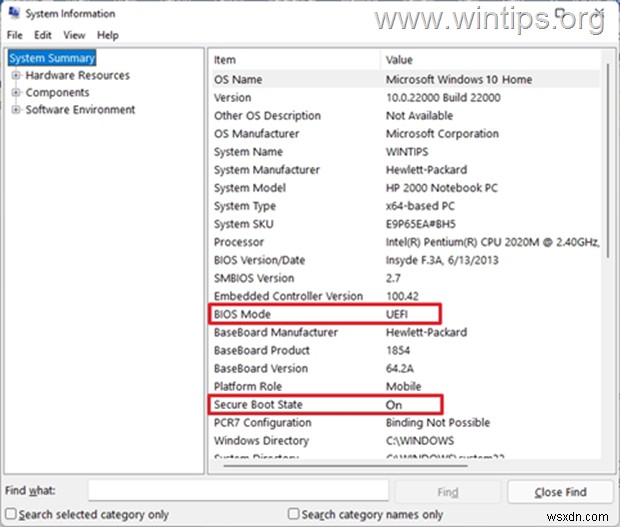This screenshot has height=527, width=620.
Task: Select the Platform Role row
Action: (405, 387)
